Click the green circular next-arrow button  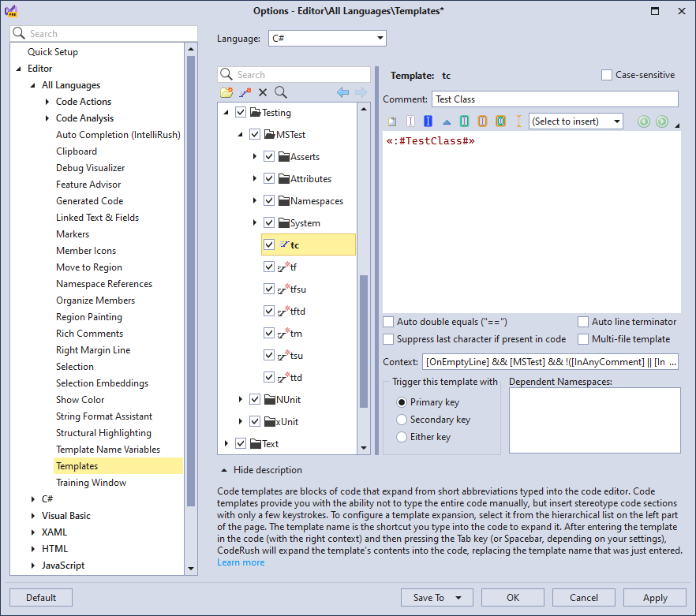tap(662, 121)
